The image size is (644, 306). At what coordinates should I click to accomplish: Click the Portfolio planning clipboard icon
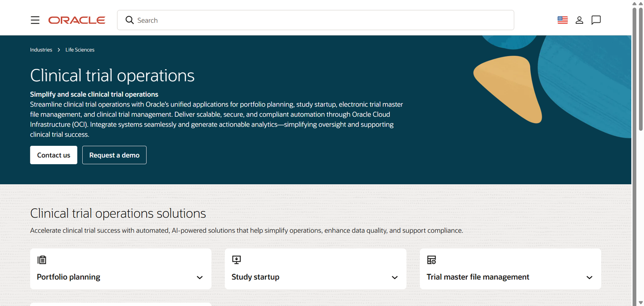tap(42, 260)
